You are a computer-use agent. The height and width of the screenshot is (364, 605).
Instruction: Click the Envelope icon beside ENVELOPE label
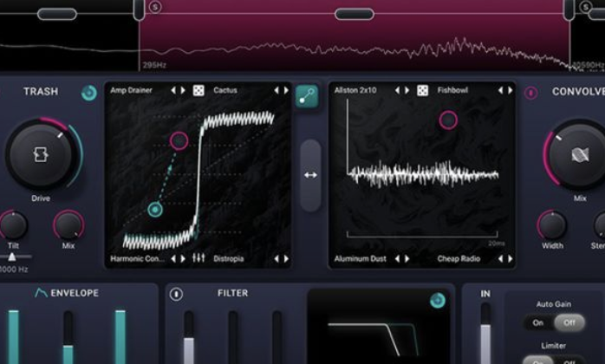click(x=41, y=293)
